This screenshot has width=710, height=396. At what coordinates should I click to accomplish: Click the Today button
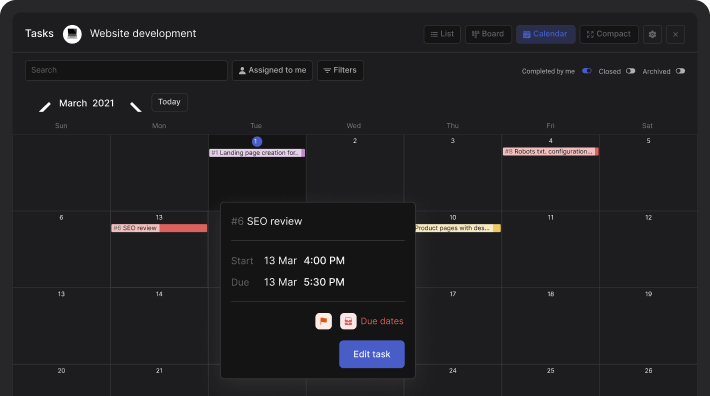(169, 102)
